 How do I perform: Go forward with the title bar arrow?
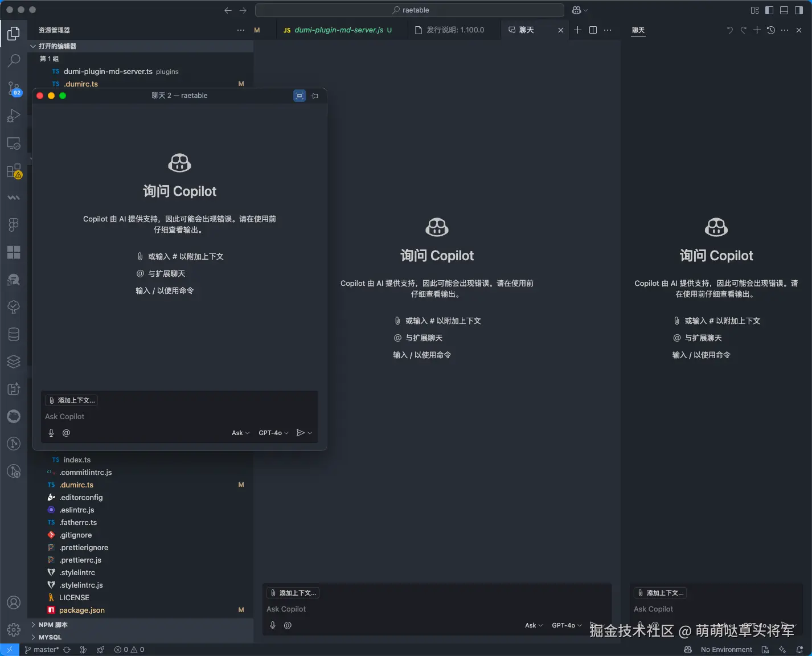tap(243, 10)
